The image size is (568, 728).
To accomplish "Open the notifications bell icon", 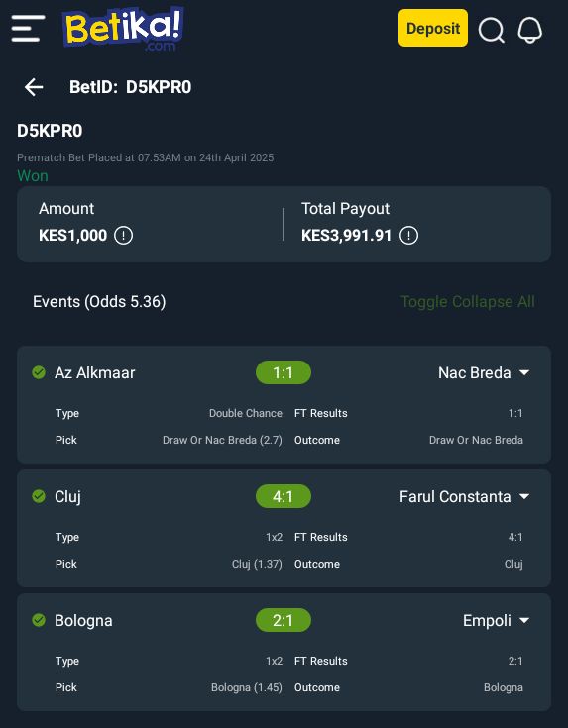I will point(530,30).
